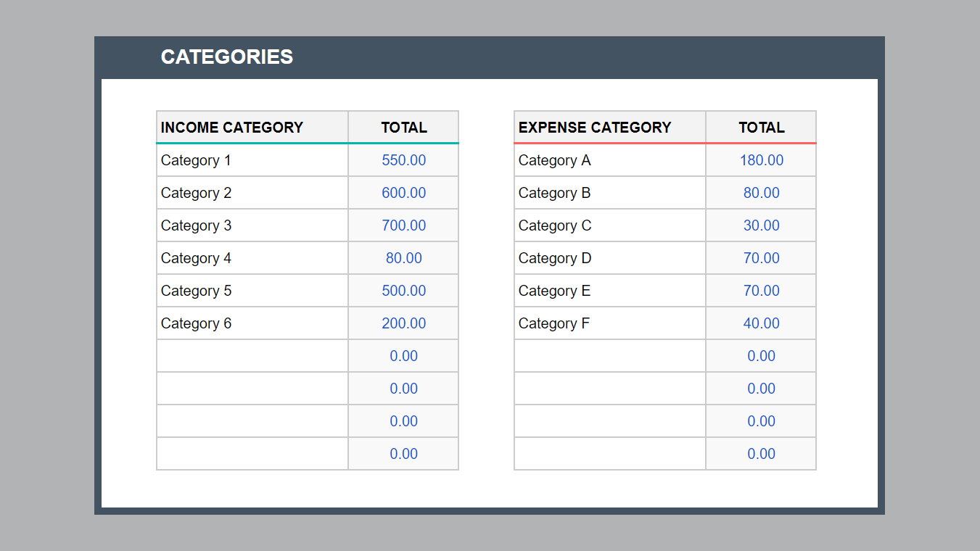Select the Category D expense label
Screen dimensions: 980x551
pyautogui.click(x=609, y=258)
